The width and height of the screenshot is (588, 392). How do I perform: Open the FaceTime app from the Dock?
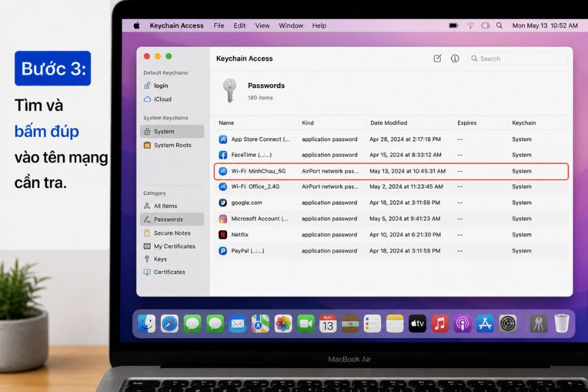pos(306,324)
